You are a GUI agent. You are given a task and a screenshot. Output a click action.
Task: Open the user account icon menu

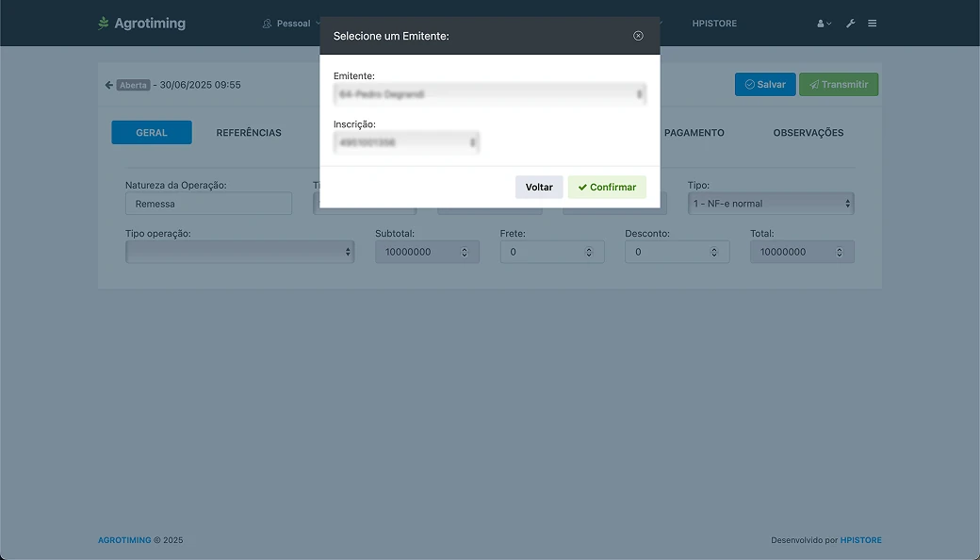coord(824,24)
